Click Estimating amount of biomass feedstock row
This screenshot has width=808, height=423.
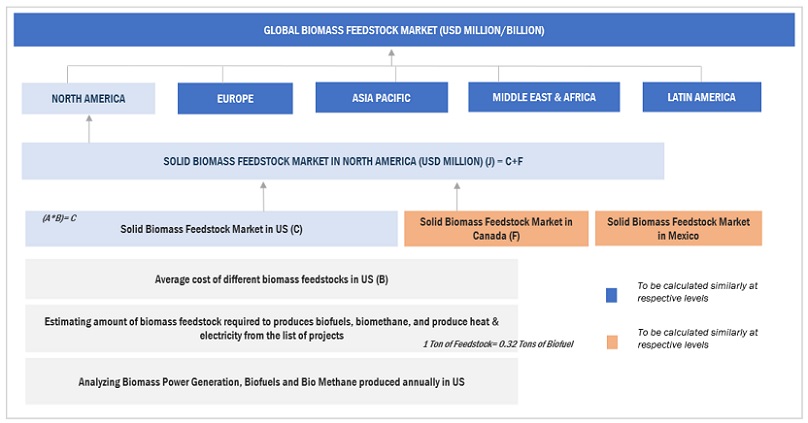click(271, 328)
